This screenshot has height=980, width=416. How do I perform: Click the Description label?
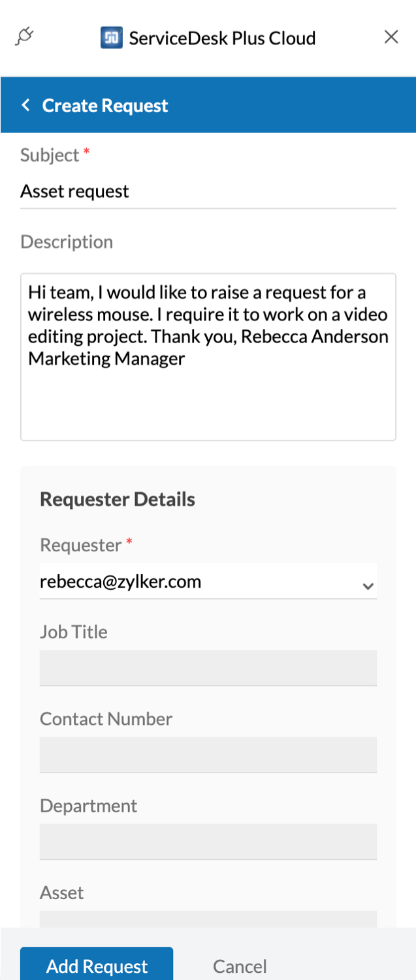tap(67, 242)
